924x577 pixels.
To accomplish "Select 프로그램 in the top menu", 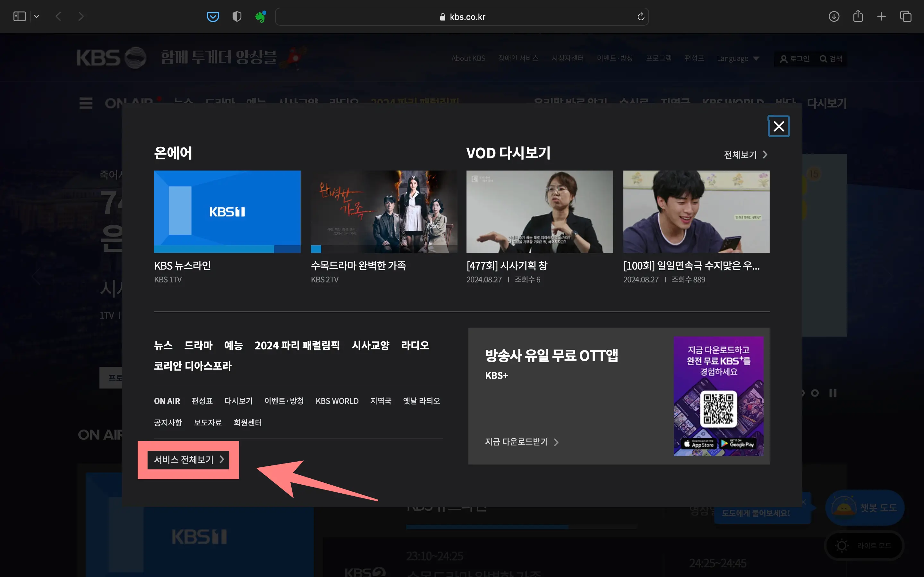I will (x=659, y=58).
